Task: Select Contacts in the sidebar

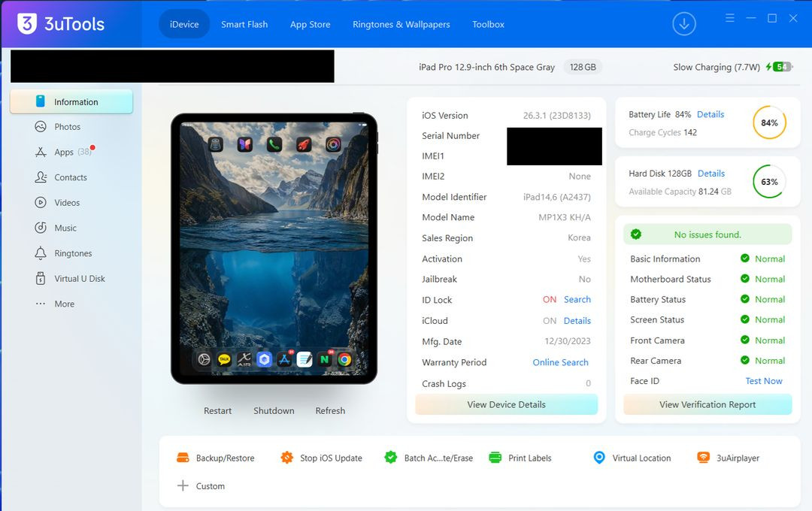Action: [70, 177]
